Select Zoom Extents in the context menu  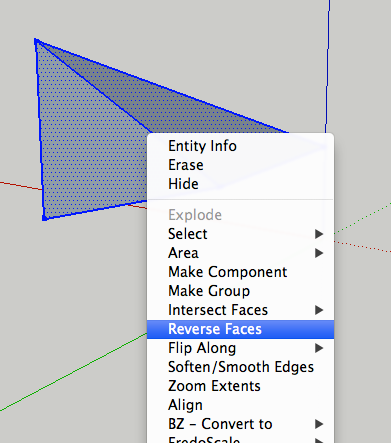240,386
